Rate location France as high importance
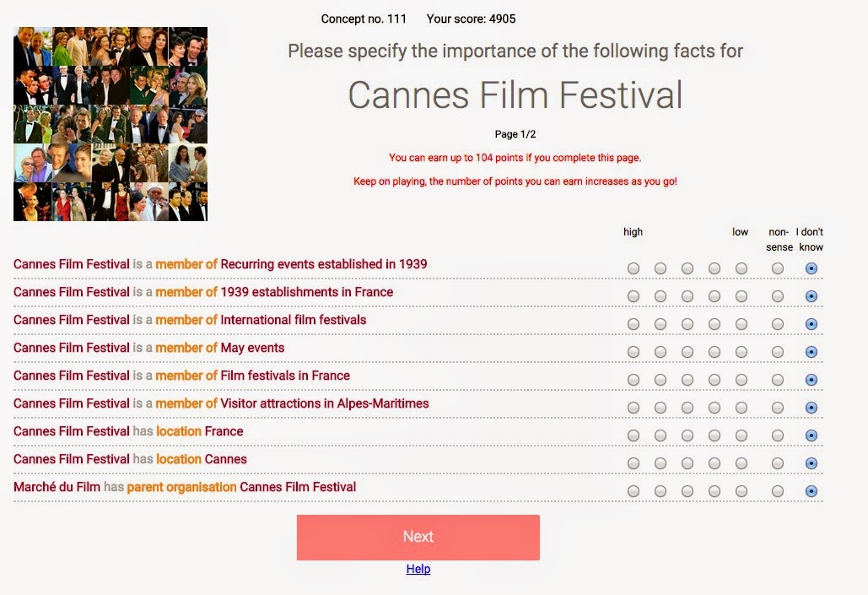The height and width of the screenshot is (595, 868). [633, 435]
